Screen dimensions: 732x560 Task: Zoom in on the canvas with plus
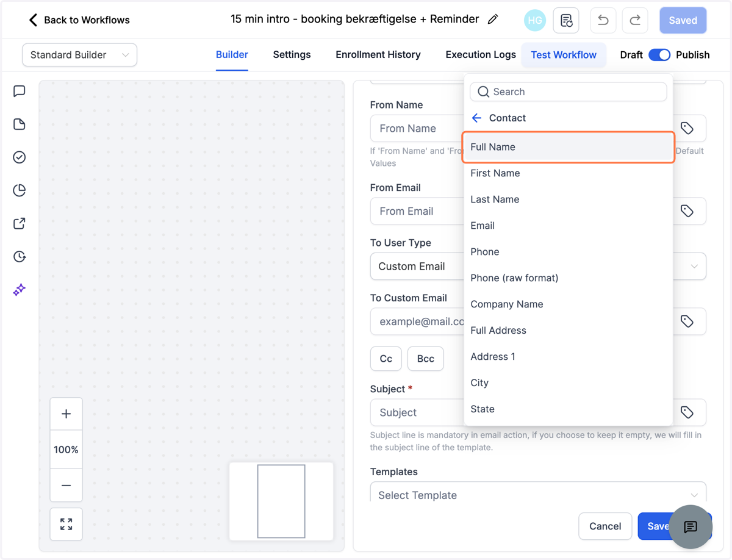tap(66, 414)
